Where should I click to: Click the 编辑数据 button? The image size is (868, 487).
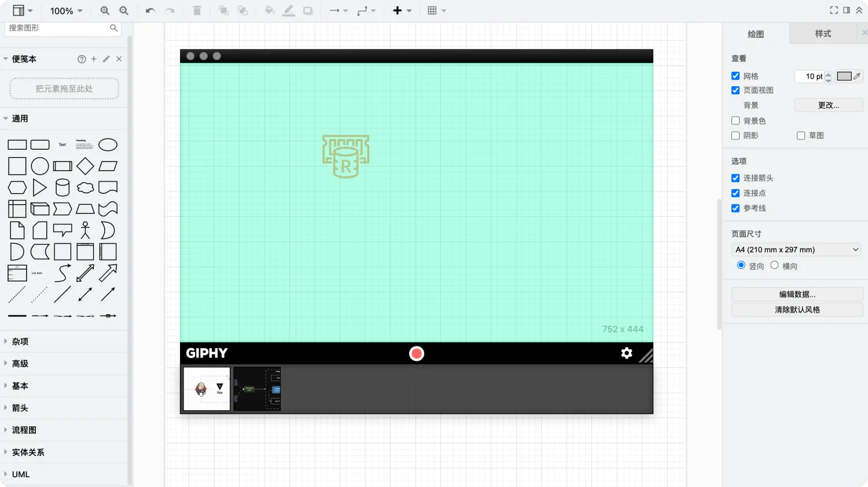[x=797, y=294]
